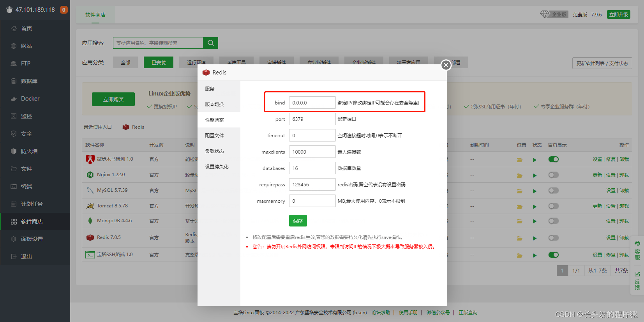This screenshot has height=322, width=644.
Task: Open the 监控 sidebar item
Action: (x=35, y=116)
